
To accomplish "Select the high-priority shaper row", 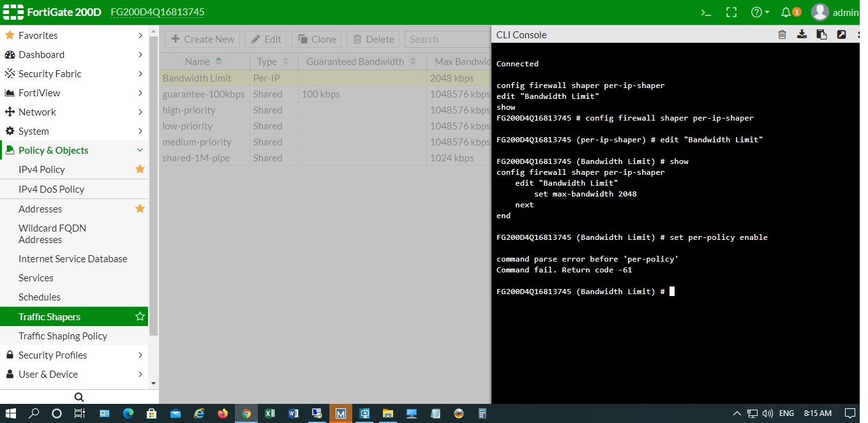I will pos(325,110).
